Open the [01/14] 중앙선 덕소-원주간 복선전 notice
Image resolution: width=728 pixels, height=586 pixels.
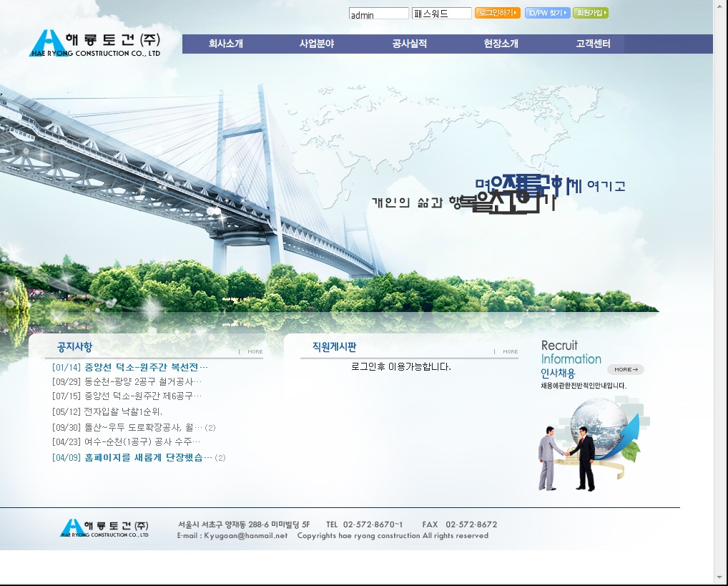[x=130, y=367]
